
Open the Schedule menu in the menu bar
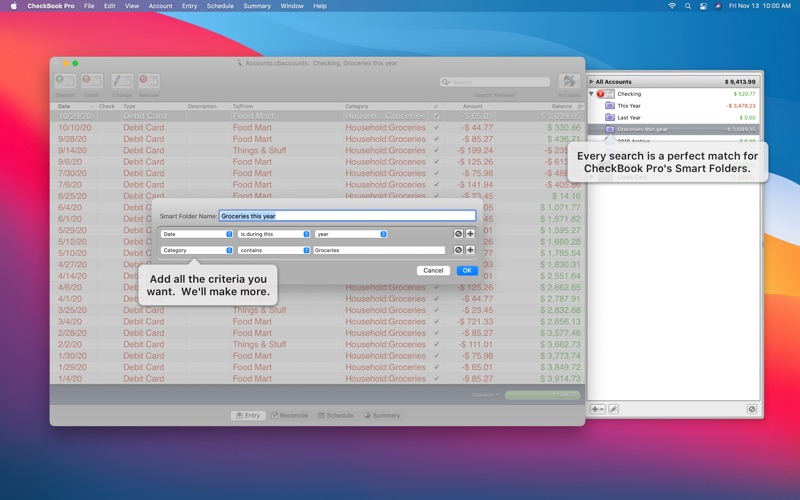click(220, 6)
